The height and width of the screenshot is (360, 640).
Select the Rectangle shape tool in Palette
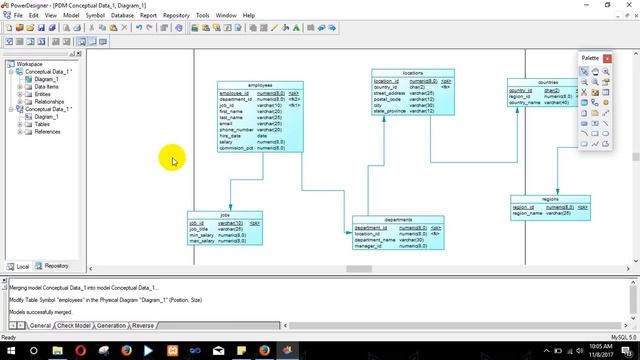[x=595, y=133]
